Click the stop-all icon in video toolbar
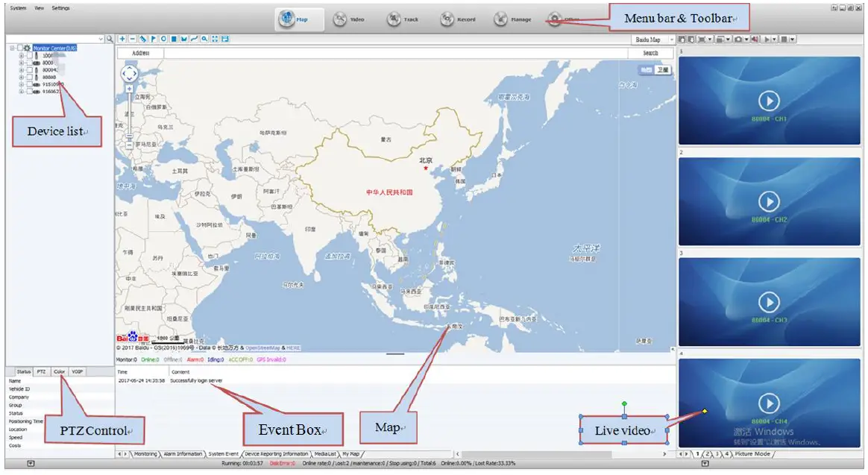 (x=784, y=40)
